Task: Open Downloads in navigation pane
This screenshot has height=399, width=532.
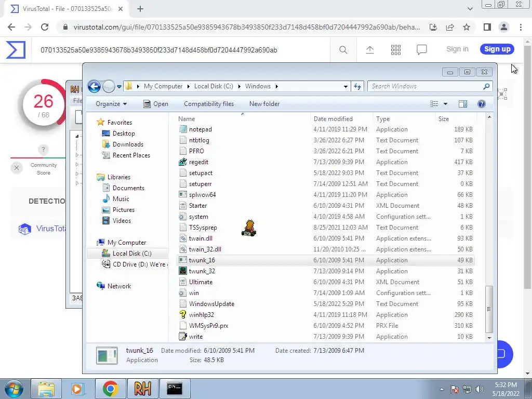Action: coord(123,144)
